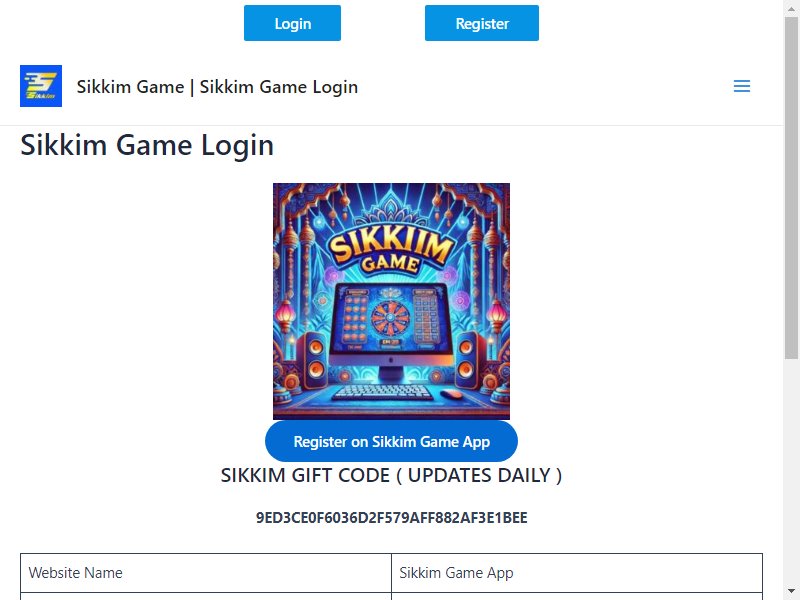Click the Sikkim Game App table cell
This screenshot has height=600, width=800.
point(577,573)
